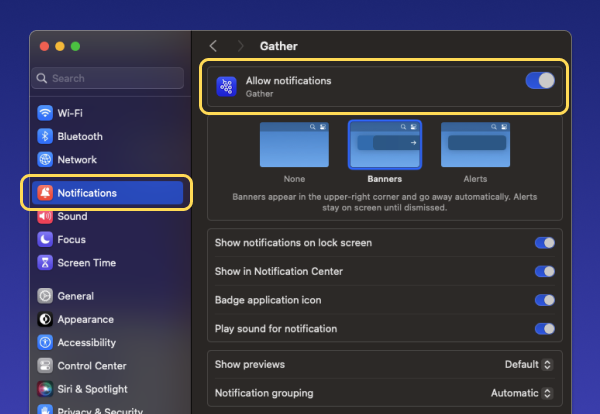
Task: Click 'Show previews' label text
Action: (x=250, y=364)
